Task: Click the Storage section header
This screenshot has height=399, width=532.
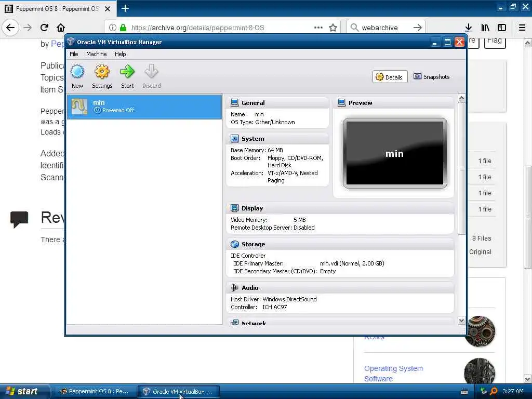Action: tap(340, 244)
